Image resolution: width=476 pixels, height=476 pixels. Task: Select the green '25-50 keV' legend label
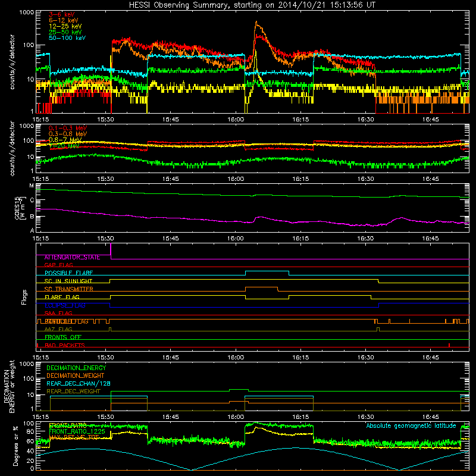[x=65, y=32]
